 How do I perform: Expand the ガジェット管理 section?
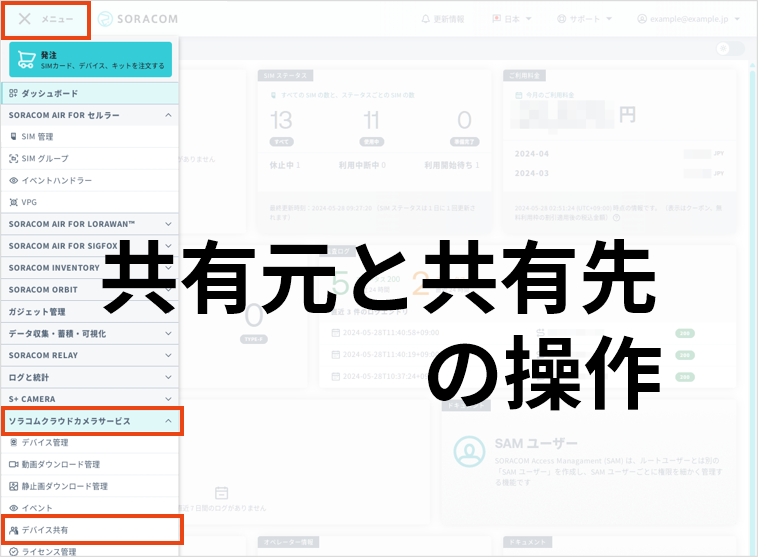click(x=168, y=311)
